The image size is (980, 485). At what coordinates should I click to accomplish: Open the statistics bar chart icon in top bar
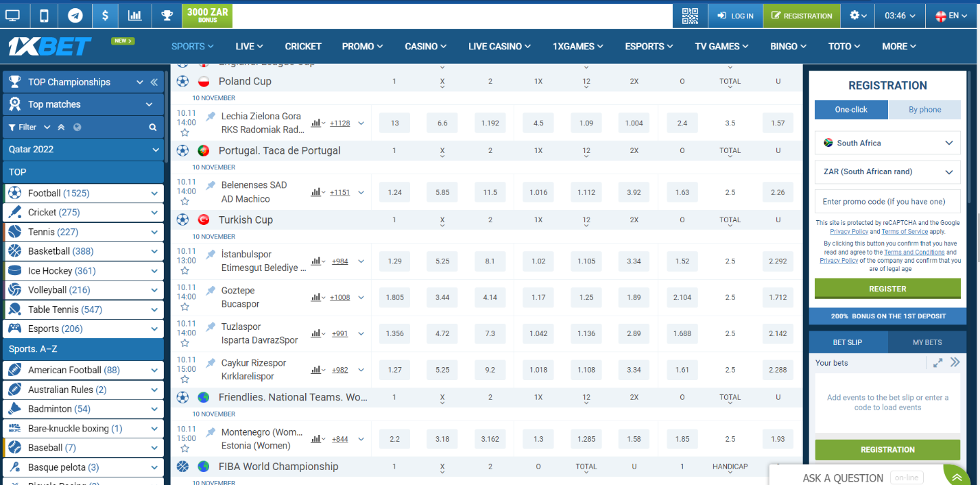(x=135, y=15)
